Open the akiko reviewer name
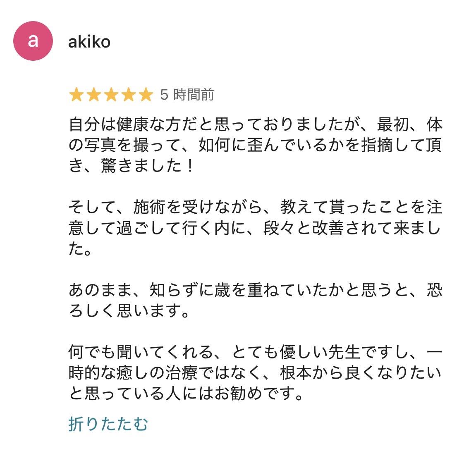The height and width of the screenshot is (463, 476). 89,42
